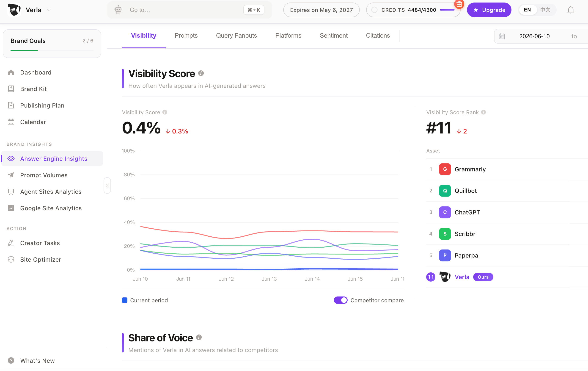
Task: Open the Sentiment tab
Action: coord(334,36)
